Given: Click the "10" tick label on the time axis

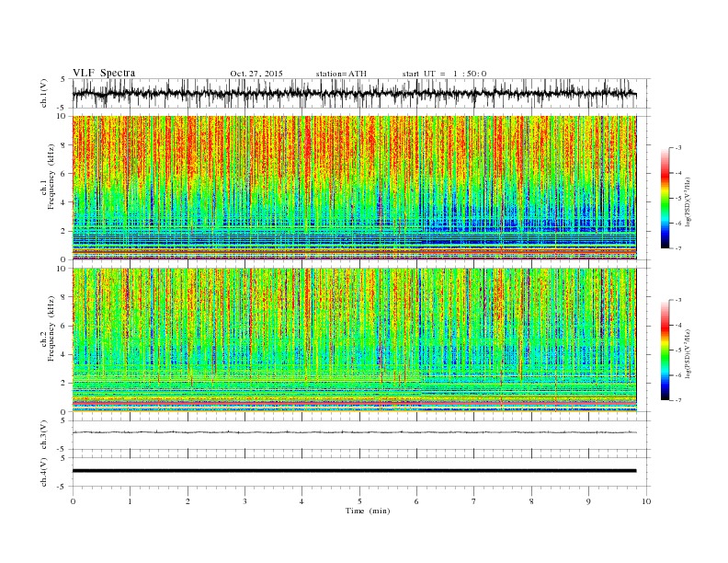Looking at the screenshot, I should point(646,501).
